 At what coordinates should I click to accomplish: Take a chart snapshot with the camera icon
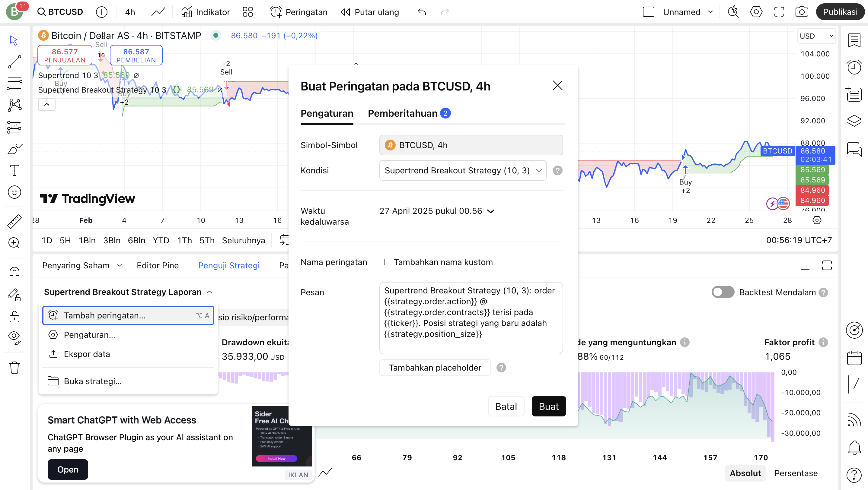pyautogui.click(x=802, y=11)
